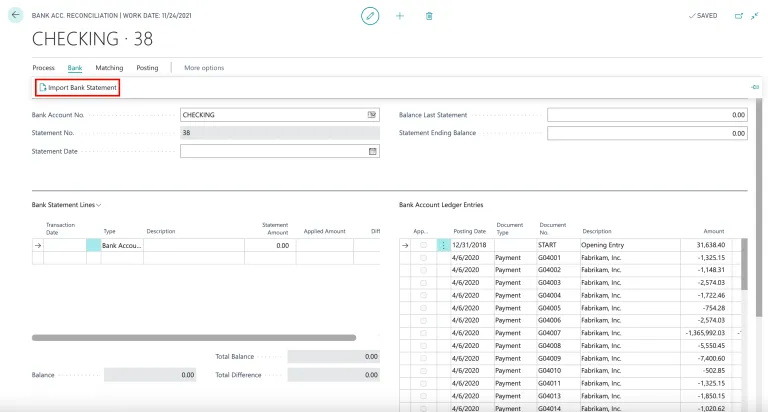768x412 pixels.
Task: Click the Opening Entry description cell
Action: (x=630, y=245)
